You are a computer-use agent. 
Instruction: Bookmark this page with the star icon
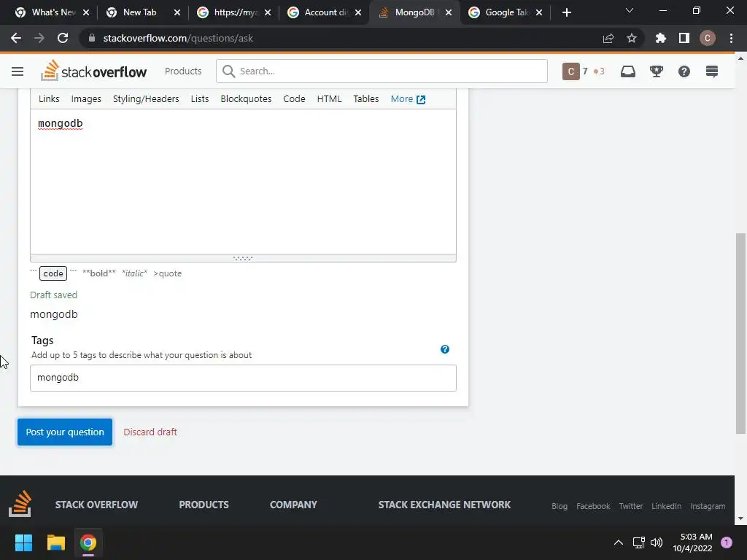[632, 38]
